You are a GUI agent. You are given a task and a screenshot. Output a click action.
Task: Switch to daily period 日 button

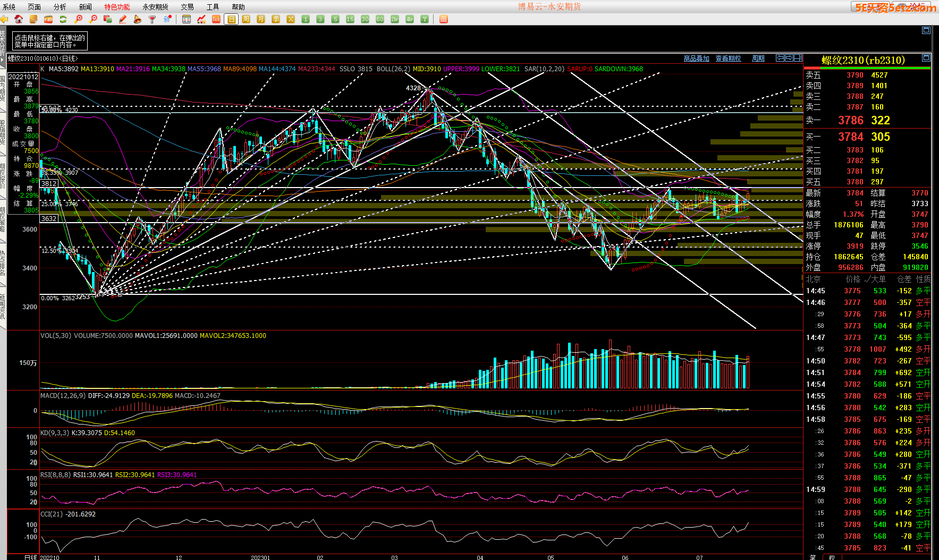click(231, 19)
